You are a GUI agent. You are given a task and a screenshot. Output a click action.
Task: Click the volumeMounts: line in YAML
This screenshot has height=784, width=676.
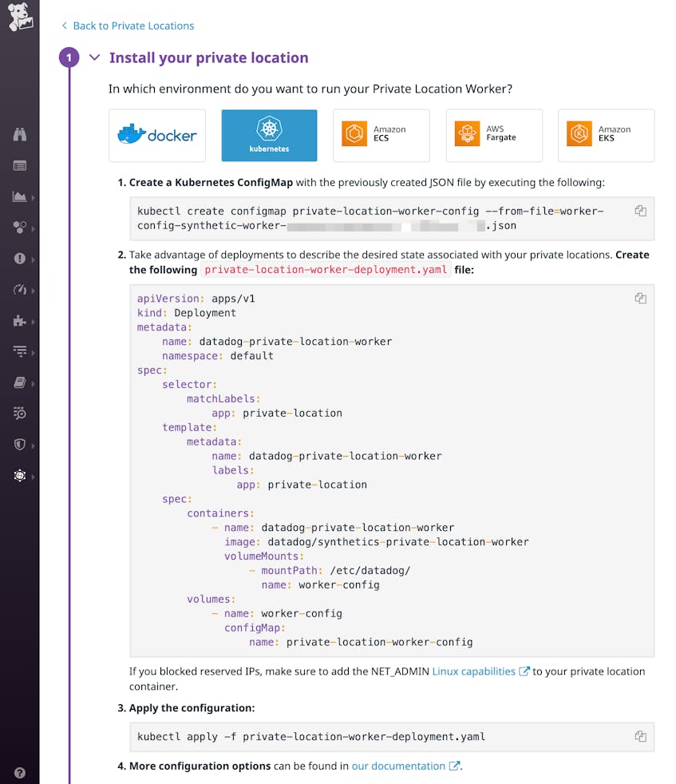coord(264,556)
